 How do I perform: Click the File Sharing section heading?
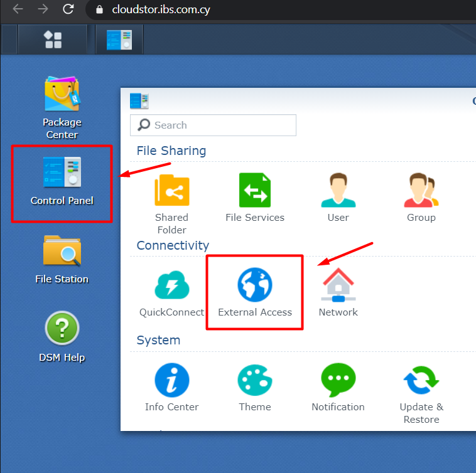[x=171, y=151]
